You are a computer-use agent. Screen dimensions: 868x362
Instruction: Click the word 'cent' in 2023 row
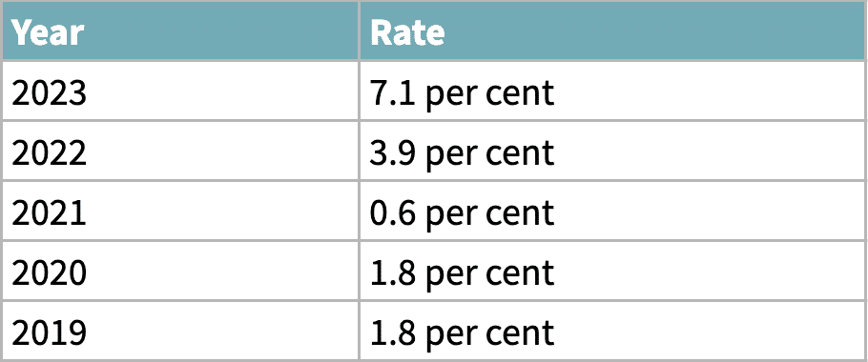pos(520,92)
